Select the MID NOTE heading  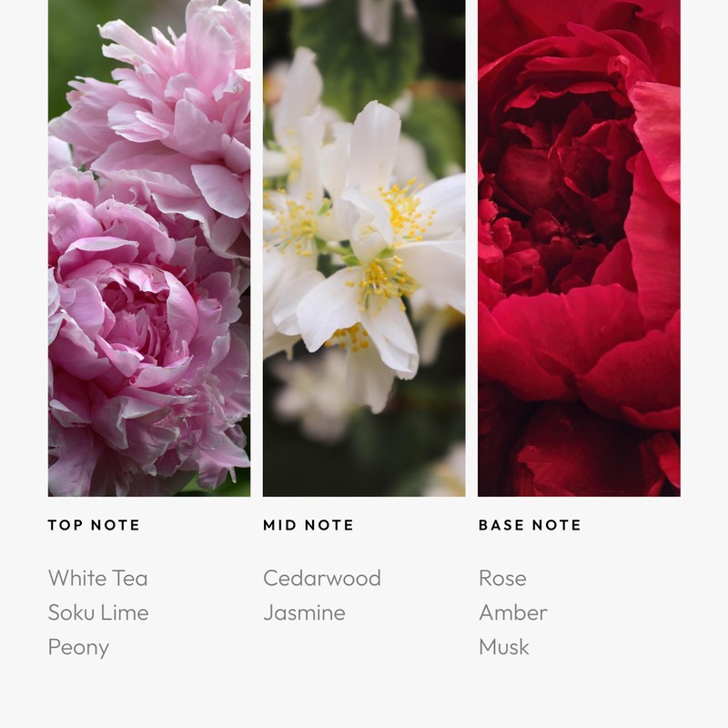[308, 525]
